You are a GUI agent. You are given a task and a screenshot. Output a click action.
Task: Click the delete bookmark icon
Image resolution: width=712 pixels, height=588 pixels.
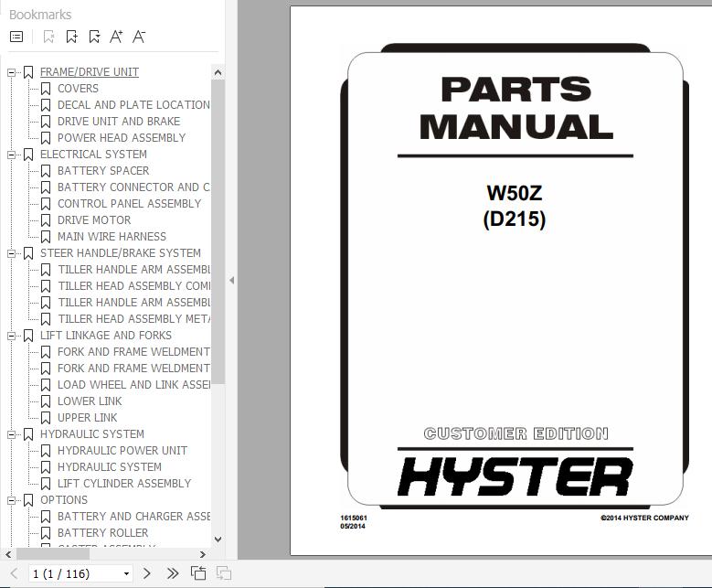[x=48, y=37]
